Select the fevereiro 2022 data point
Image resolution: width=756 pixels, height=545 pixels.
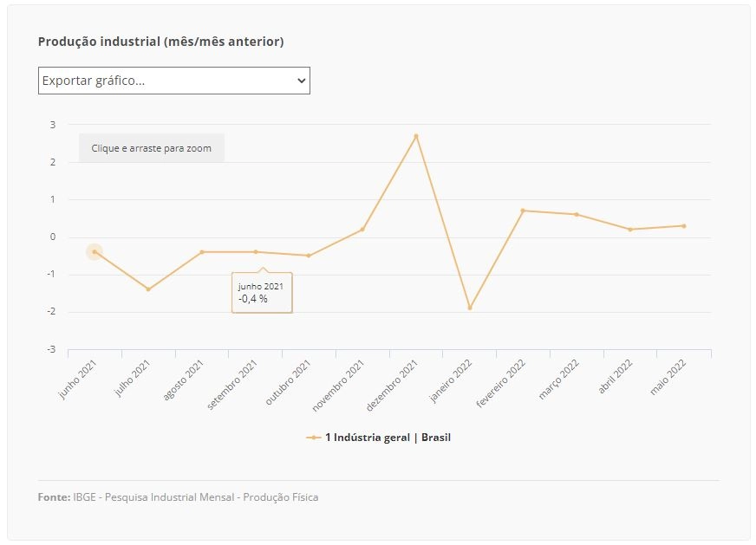tap(523, 211)
